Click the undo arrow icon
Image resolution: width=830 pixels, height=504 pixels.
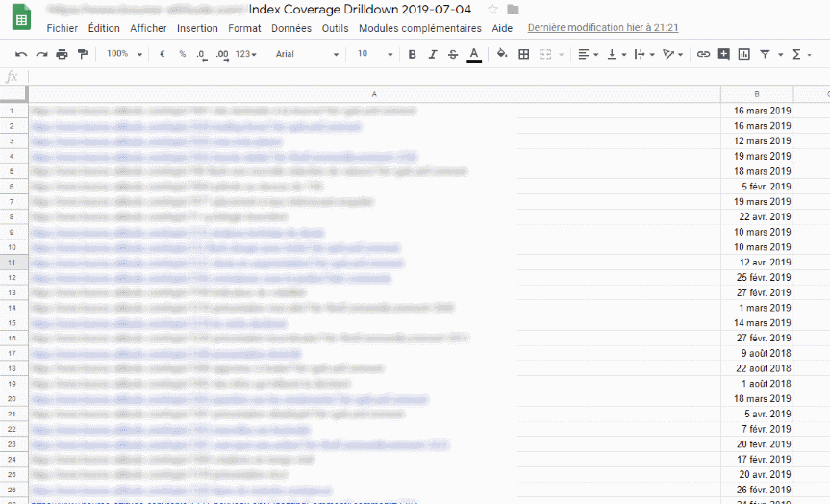(x=21, y=55)
